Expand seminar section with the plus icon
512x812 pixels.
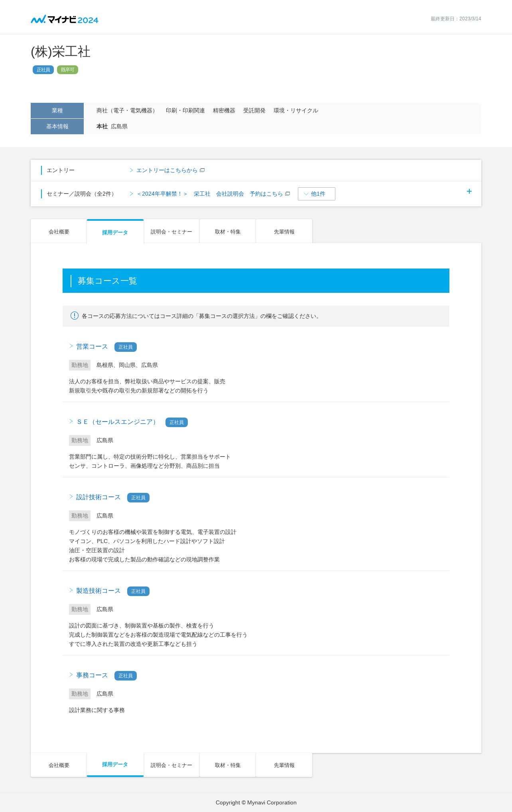click(469, 191)
